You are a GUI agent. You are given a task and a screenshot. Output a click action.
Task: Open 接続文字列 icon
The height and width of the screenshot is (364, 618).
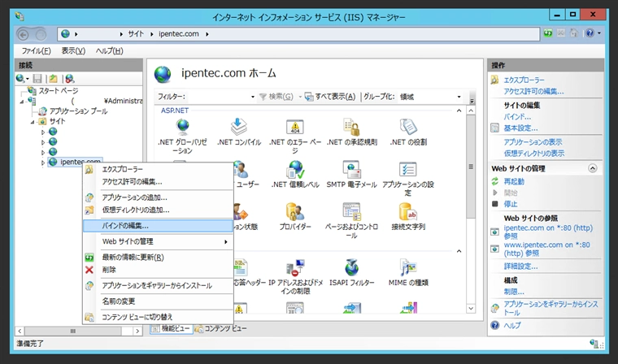coord(408,217)
